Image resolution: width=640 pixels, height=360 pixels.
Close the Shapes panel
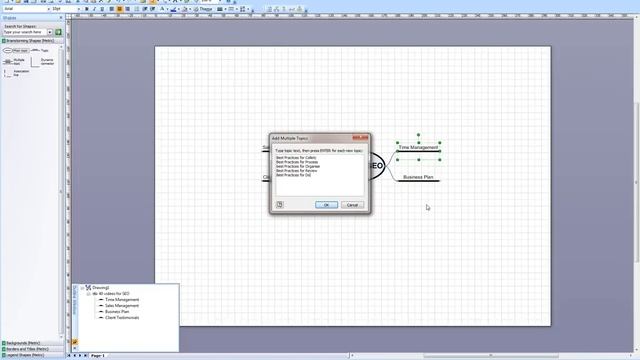(x=61, y=18)
